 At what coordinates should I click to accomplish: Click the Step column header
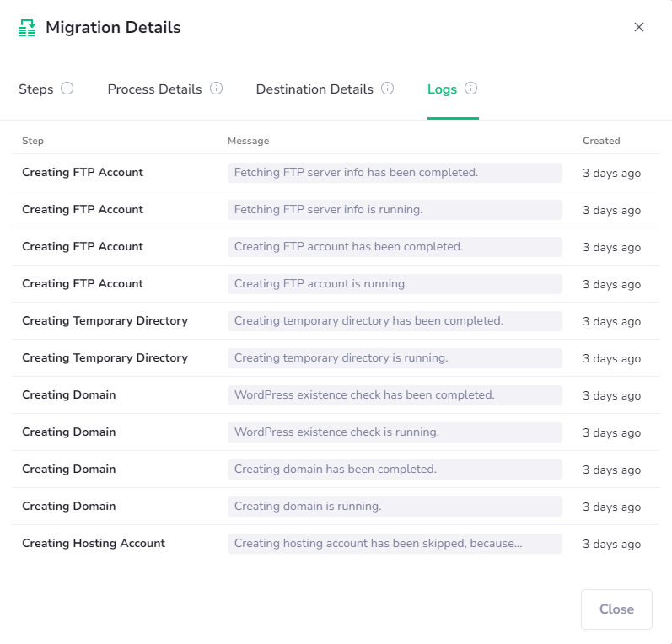[33, 141]
